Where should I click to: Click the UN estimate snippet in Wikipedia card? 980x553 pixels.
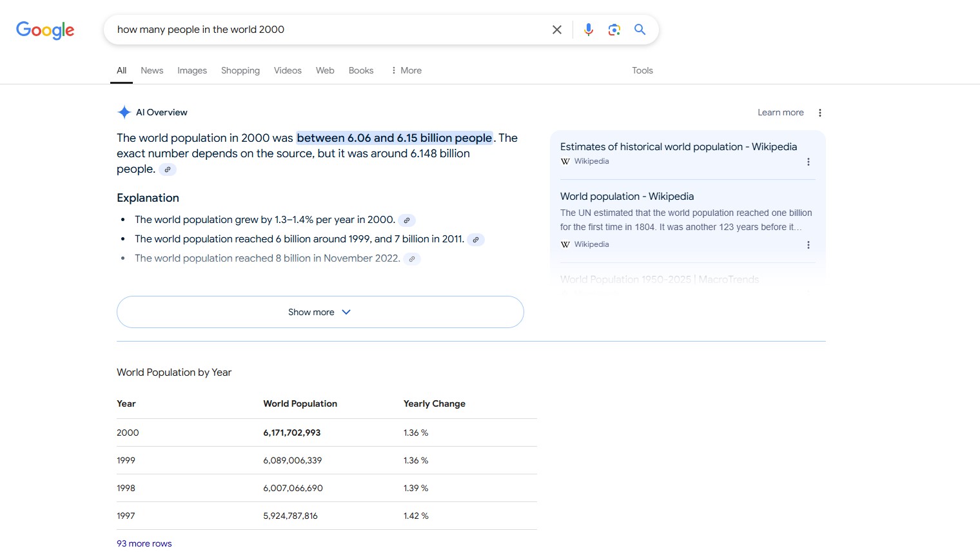(x=686, y=220)
